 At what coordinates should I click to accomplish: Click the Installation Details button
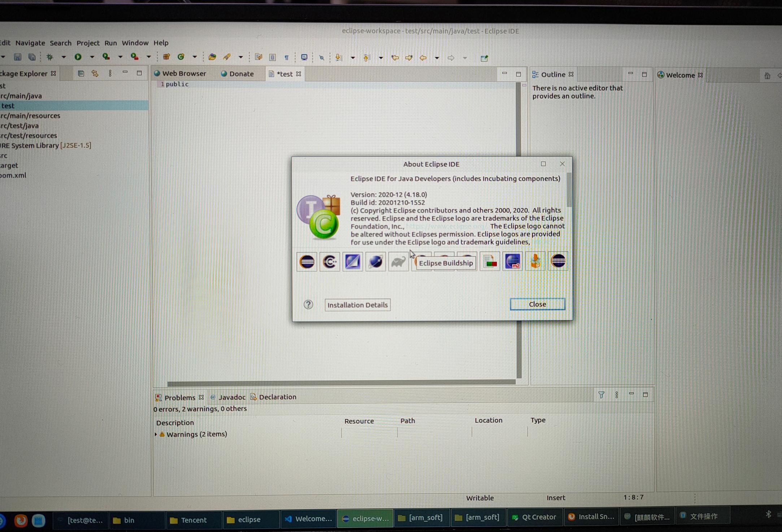pos(357,305)
